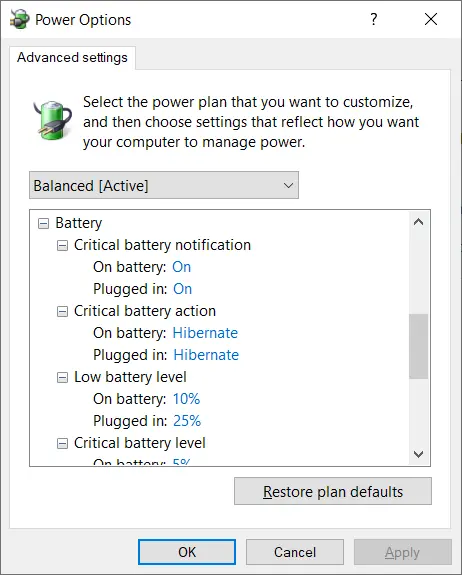Collapse the Battery tree node
Image resolution: width=462 pixels, height=575 pixels.
click(x=43, y=223)
